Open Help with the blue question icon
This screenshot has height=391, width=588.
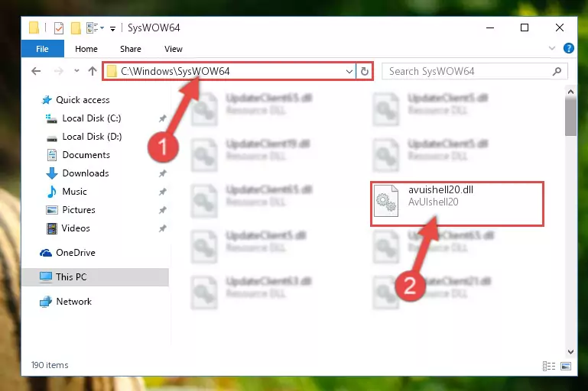pos(568,48)
